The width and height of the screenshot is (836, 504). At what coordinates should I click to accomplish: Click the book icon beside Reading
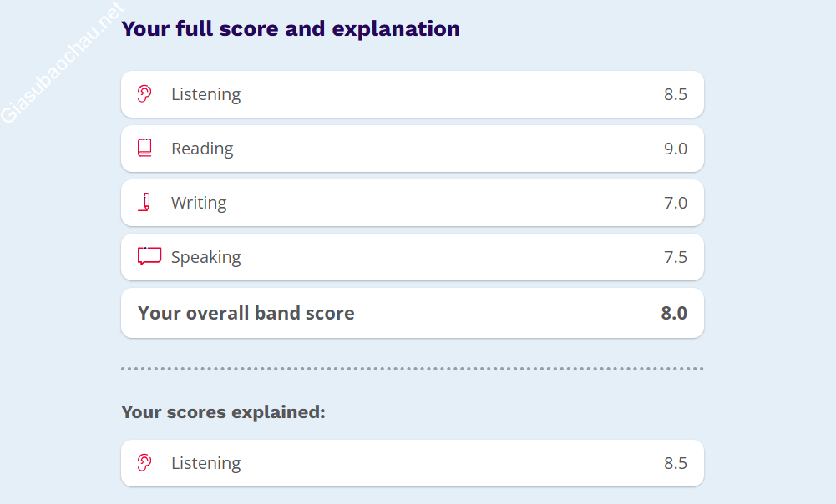[144, 148]
